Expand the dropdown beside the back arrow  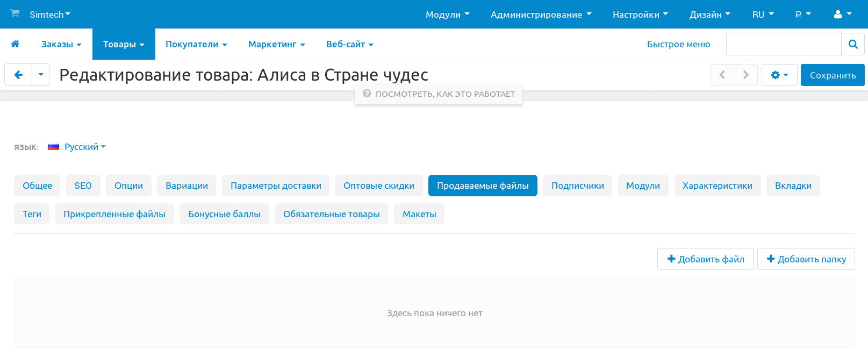click(x=41, y=75)
